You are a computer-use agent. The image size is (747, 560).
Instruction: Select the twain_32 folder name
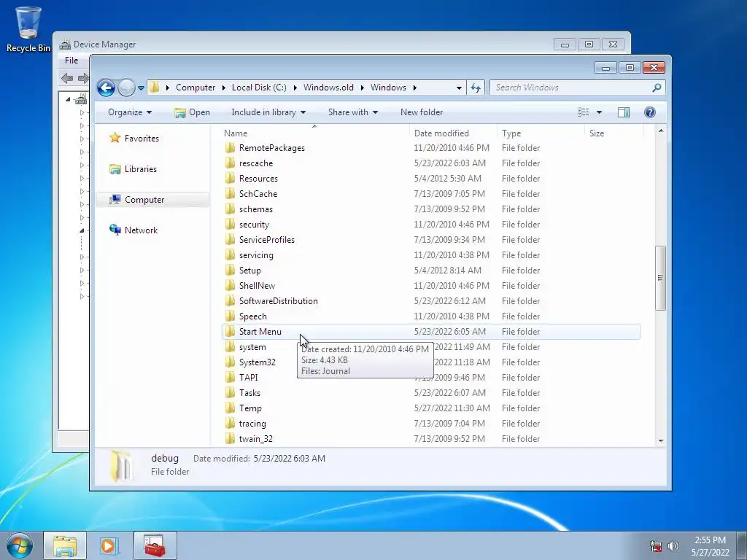[256, 438]
